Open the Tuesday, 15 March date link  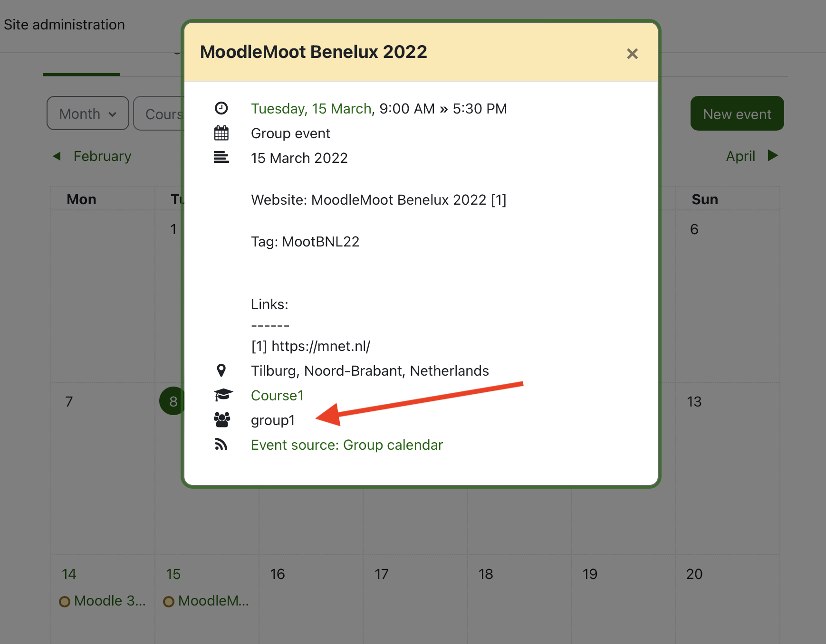311,109
